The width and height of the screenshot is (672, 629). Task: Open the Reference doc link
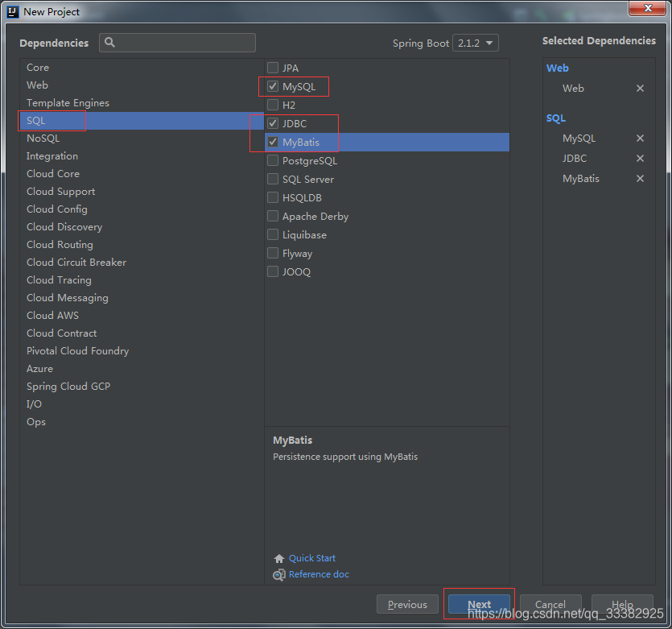click(319, 574)
